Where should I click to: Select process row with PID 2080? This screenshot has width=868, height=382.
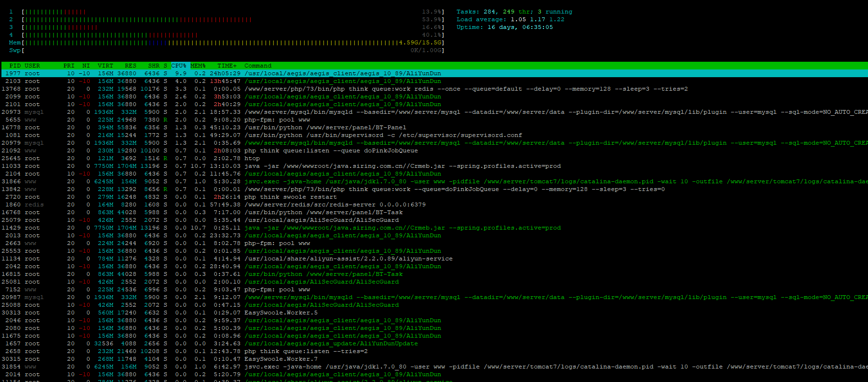tap(434, 328)
